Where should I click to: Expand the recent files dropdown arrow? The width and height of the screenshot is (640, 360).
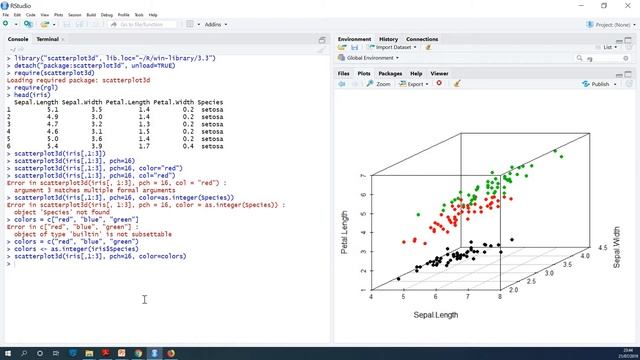tap(54, 24)
